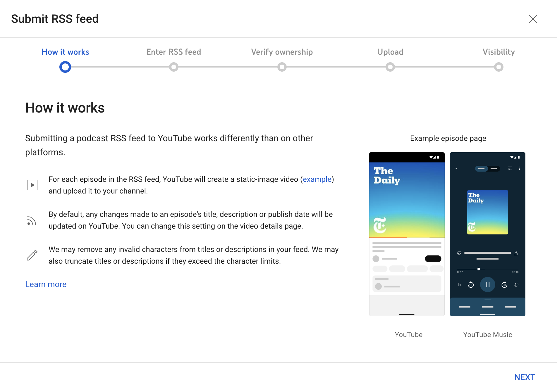Image resolution: width=557 pixels, height=392 pixels.
Task: Open the Learn more link
Action: tap(46, 284)
